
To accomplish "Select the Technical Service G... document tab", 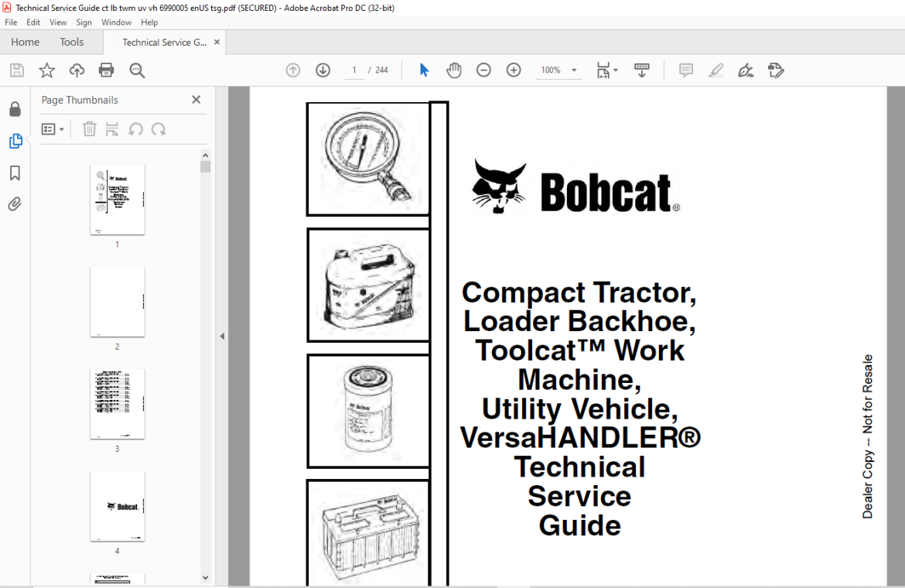I will point(164,42).
